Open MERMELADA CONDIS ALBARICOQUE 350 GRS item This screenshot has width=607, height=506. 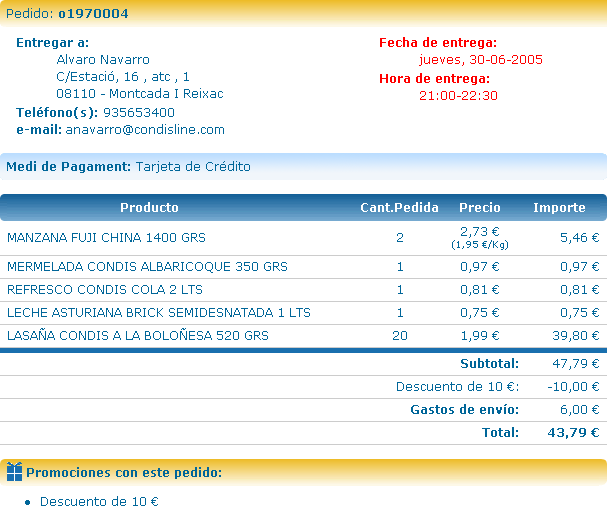(x=147, y=267)
